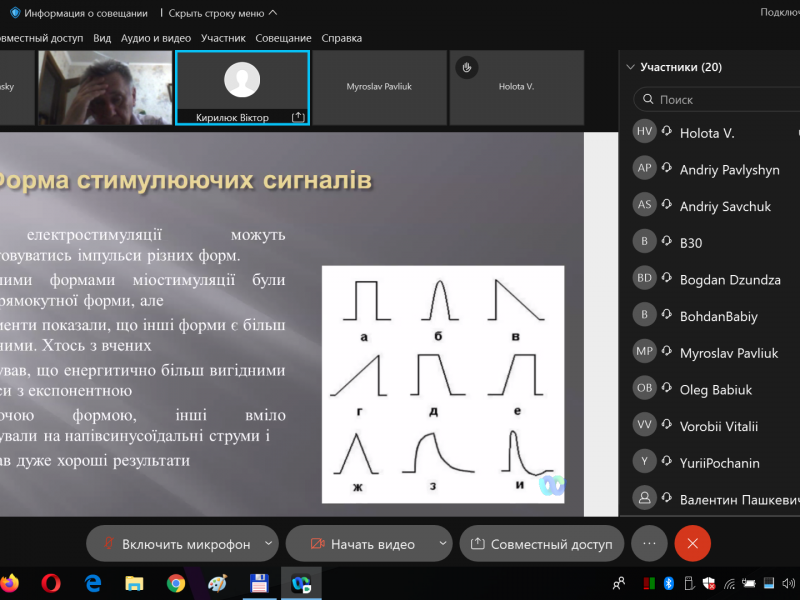The width and height of the screenshot is (800, 600).
Task: Open microphone options dropdown arrow
Action: (x=268, y=543)
